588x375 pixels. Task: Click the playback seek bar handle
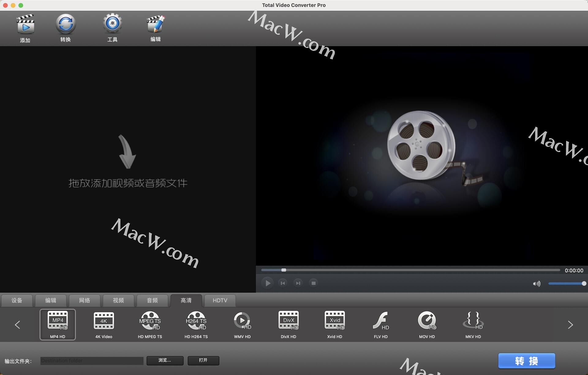pyautogui.click(x=284, y=270)
